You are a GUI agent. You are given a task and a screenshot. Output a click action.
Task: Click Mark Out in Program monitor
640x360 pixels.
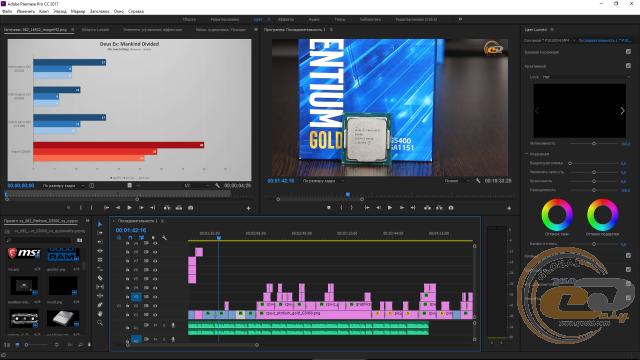(x=352, y=208)
